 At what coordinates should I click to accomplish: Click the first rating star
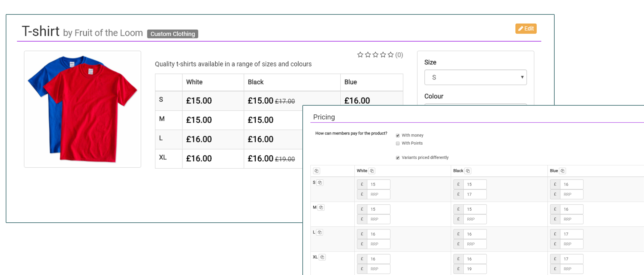[360, 55]
